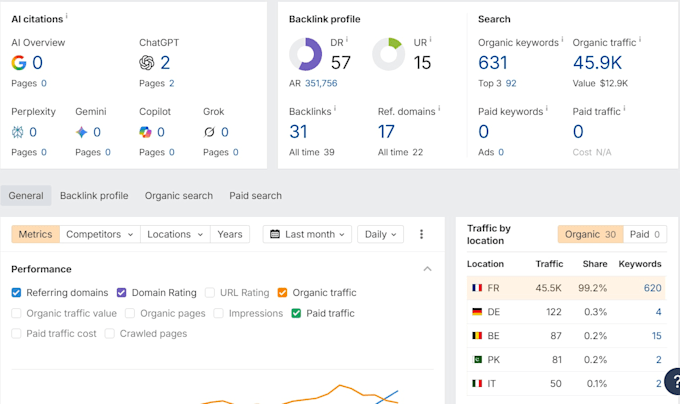
Task: Open the Top 3 value 92 link
Action: (511, 83)
